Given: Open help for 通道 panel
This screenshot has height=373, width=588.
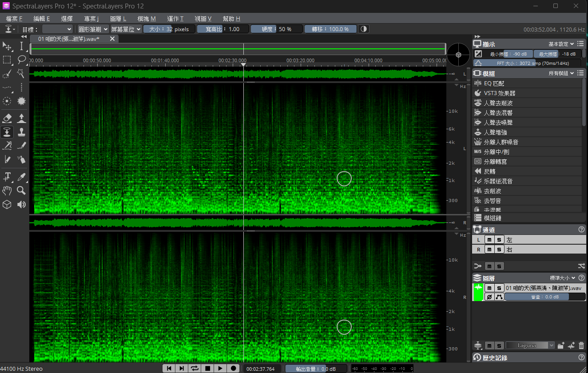Looking at the screenshot, I should (x=581, y=230).
